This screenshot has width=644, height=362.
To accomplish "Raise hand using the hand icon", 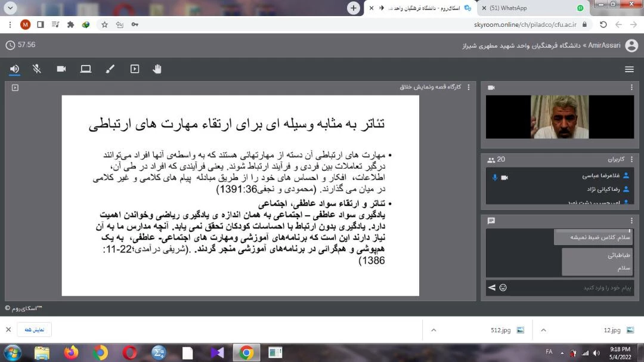I will 157,69.
